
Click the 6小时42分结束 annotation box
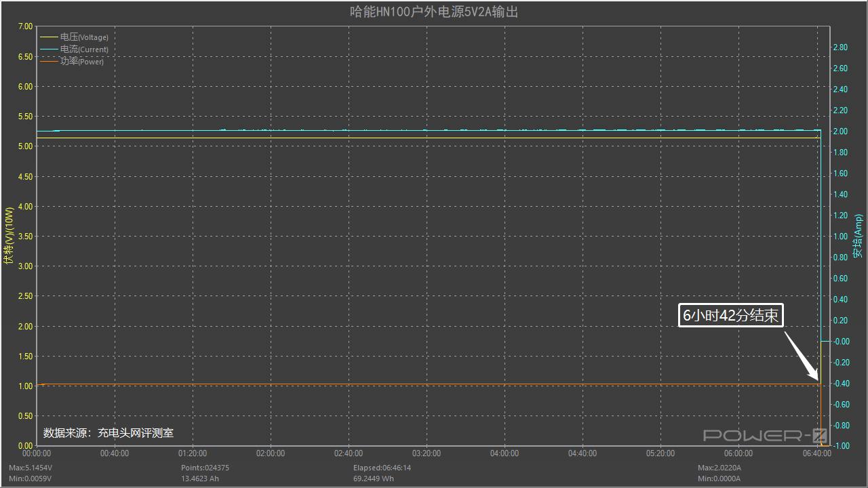(x=731, y=316)
